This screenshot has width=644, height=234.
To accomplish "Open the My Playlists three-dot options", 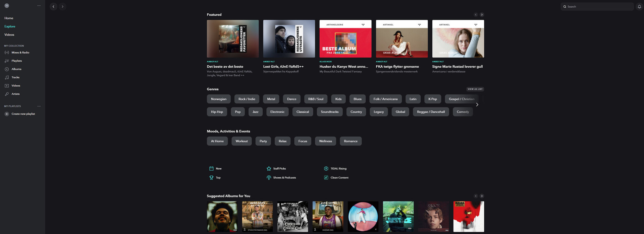I will [x=39, y=106].
